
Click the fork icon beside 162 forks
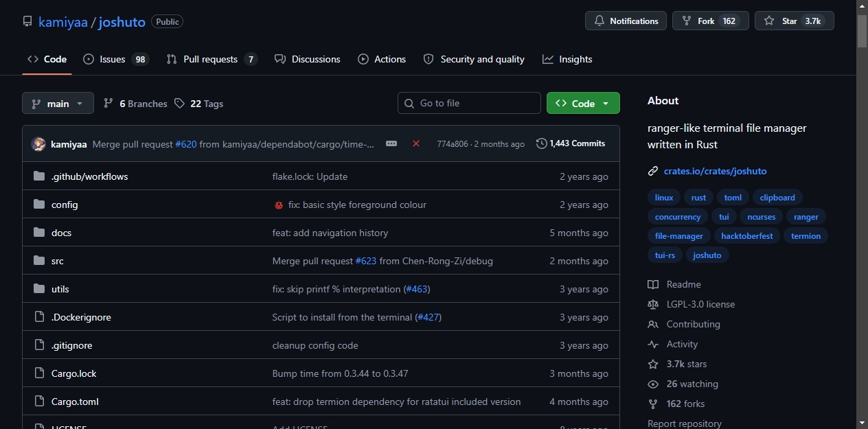[653, 404]
